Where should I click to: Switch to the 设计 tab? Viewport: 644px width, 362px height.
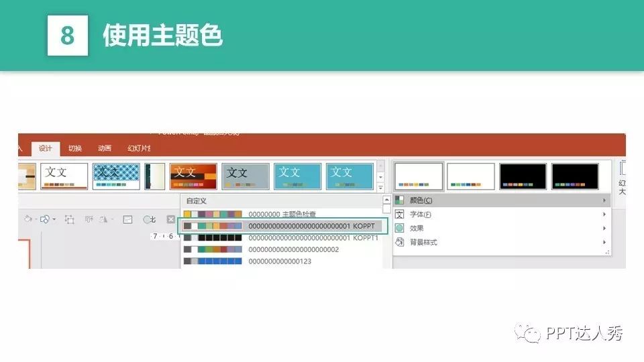click(x=45, y=149)
